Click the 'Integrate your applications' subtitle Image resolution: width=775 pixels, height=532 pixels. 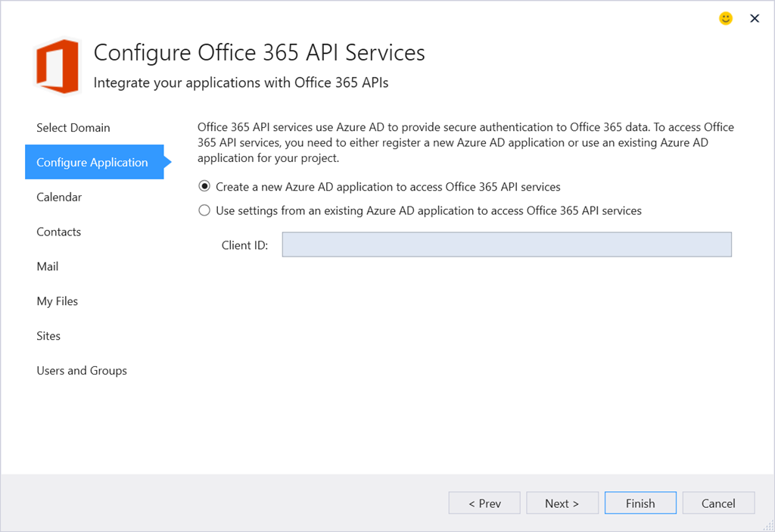(x=241, y=82)
